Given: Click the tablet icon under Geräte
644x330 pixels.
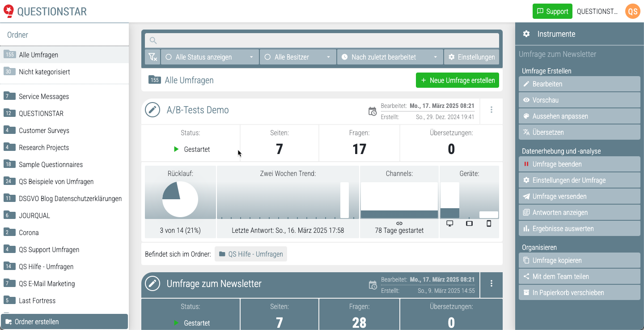Looking at the screenshot, I should (469, 223).
